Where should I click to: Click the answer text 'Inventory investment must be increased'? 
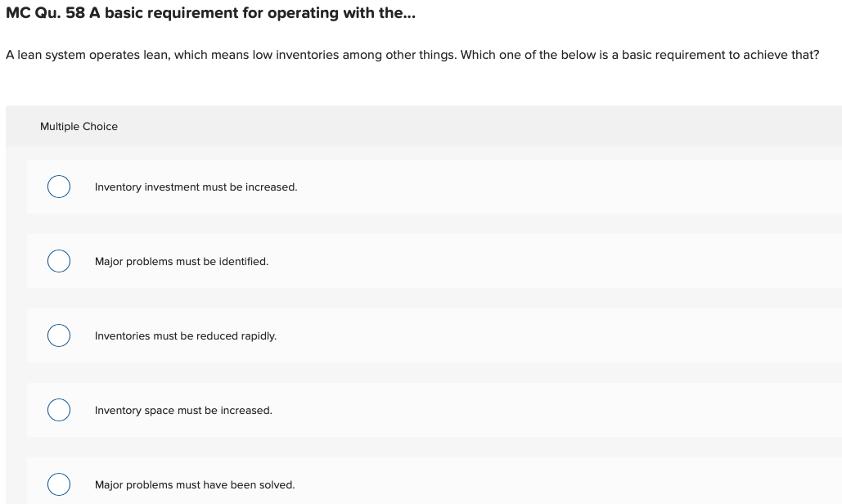click(x=196, y=187)
